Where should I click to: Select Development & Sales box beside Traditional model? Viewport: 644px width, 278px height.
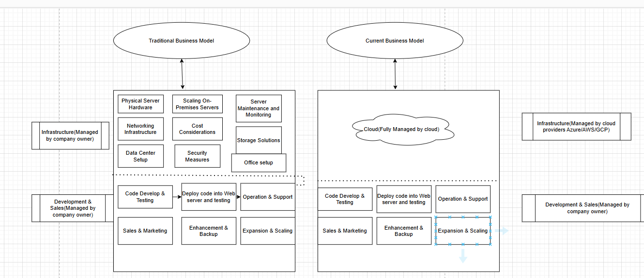(x=73, y=208)
